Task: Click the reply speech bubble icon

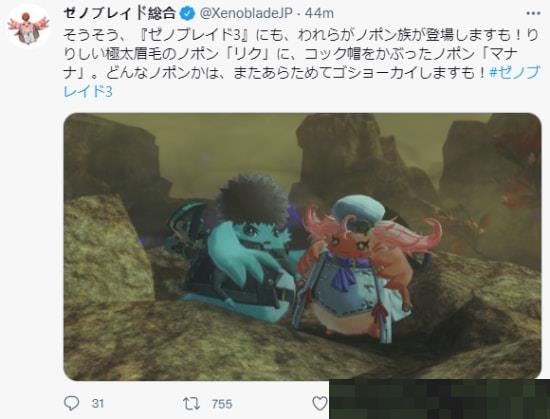Action: (x=71, y=404)
